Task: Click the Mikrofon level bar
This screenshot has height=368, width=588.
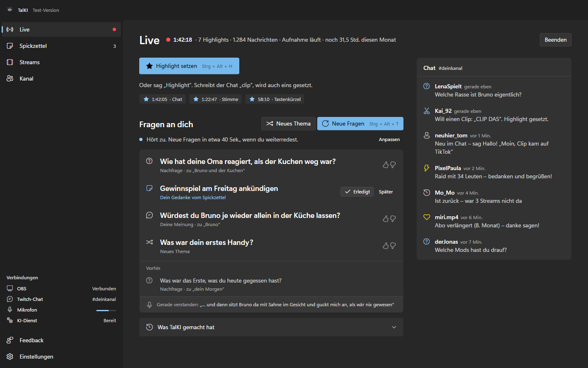Action: [106, 310]
